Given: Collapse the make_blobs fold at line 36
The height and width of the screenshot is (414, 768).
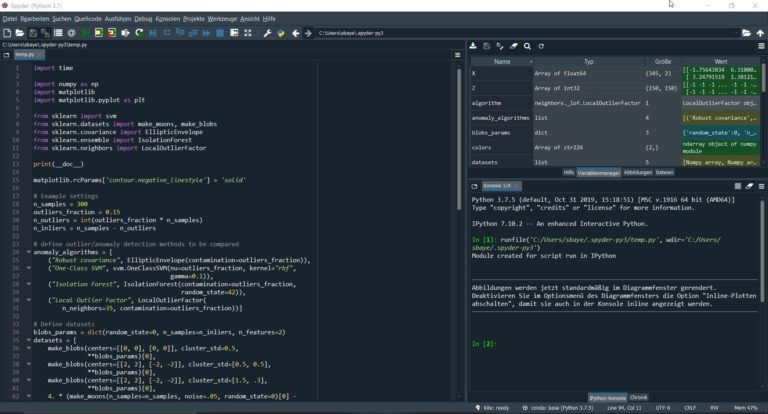Looking at the screenshot, I should click(x=28, y=348).
